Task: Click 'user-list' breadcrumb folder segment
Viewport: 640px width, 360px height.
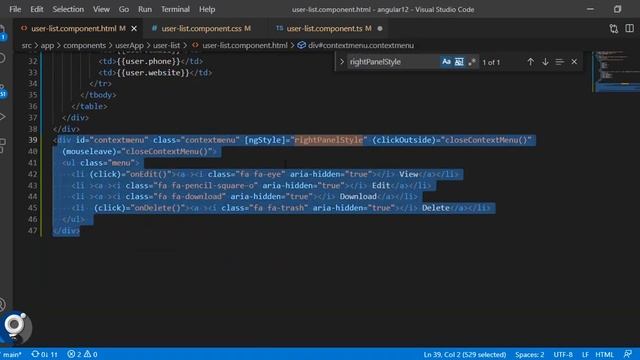Action: pyautogui.click(x=167, y=45)
